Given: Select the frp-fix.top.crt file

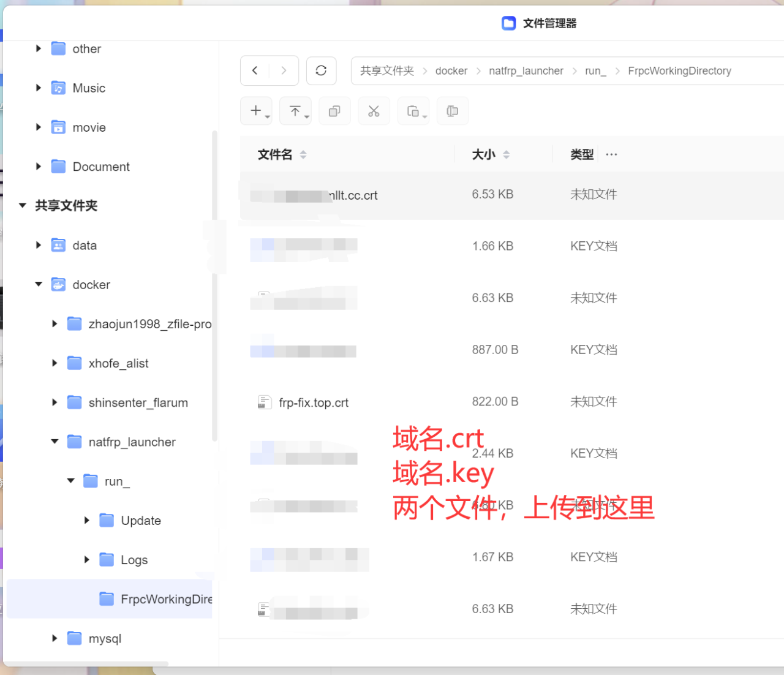Looking at the screenshot, I should pyautogui.click(x=314, y=402).
